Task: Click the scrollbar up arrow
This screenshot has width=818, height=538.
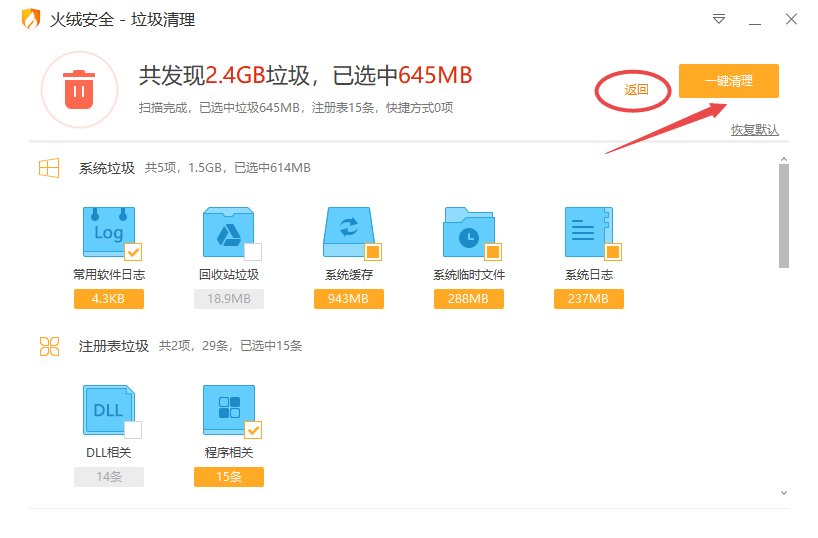Action: coord(784,159)
